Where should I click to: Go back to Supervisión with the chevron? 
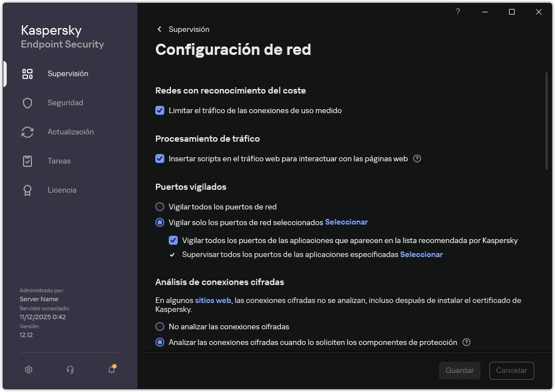tap(159, 29)
